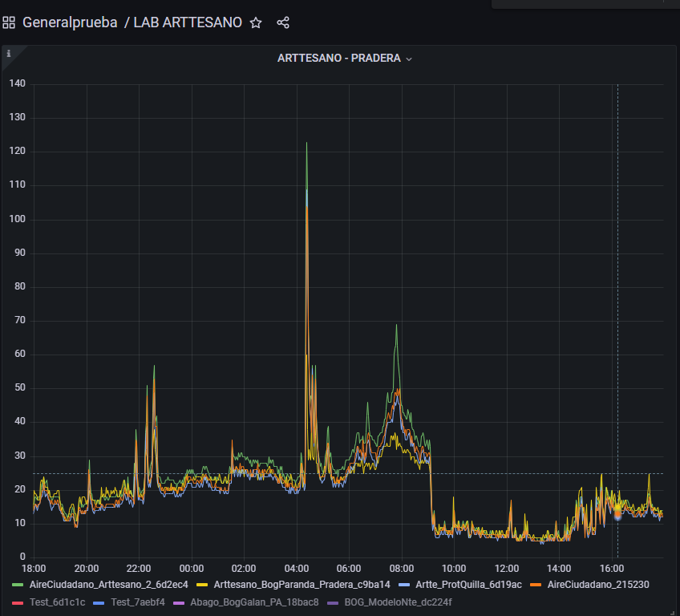Open the panel info corner icon

point(8,54)
